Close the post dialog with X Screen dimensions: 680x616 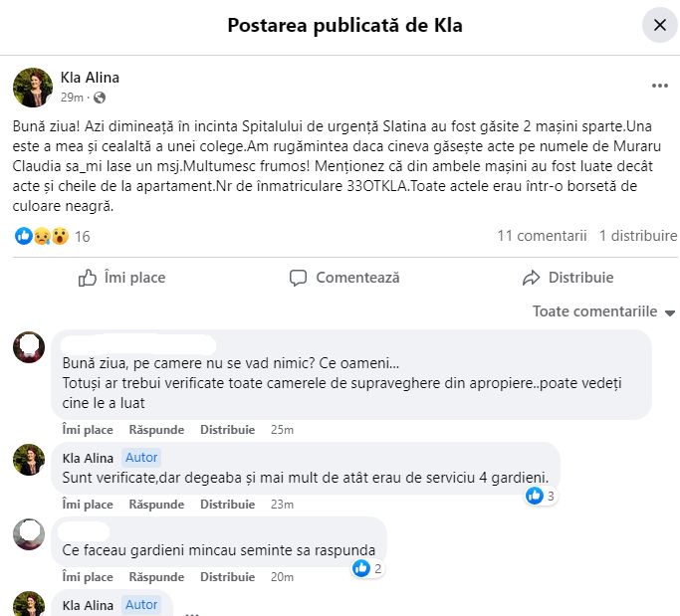point(659,25)
